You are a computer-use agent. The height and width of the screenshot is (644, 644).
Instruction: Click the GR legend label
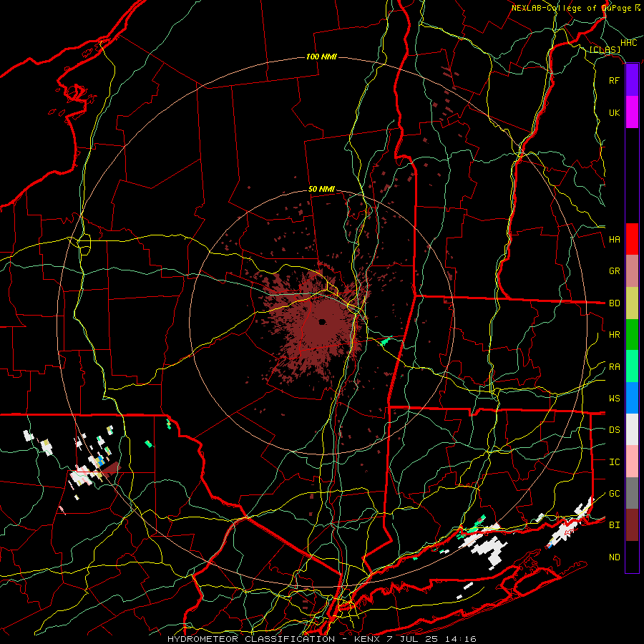coord(614,271)
